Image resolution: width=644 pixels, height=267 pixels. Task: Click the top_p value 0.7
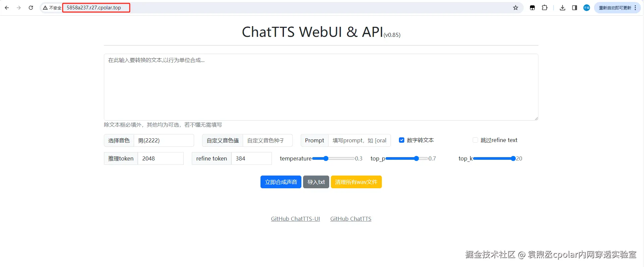click(x=432, y=158)
